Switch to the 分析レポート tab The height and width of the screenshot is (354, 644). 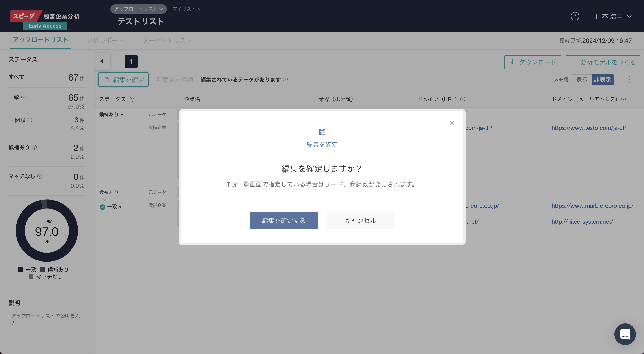point(105,40)
